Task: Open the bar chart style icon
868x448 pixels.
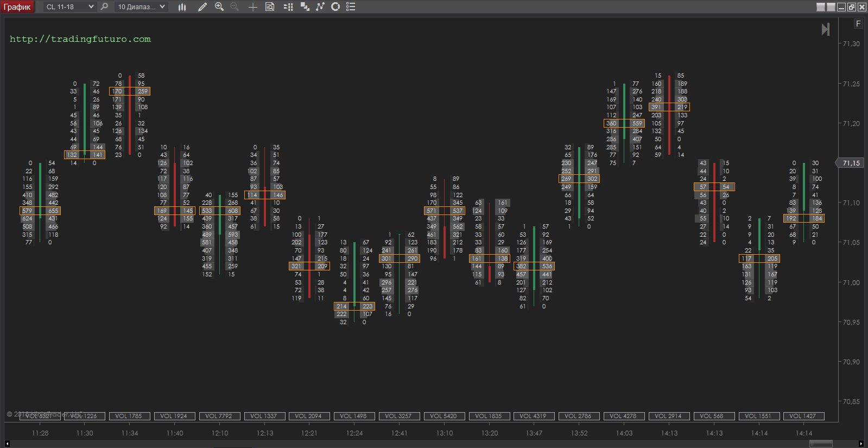Action: 182,7
